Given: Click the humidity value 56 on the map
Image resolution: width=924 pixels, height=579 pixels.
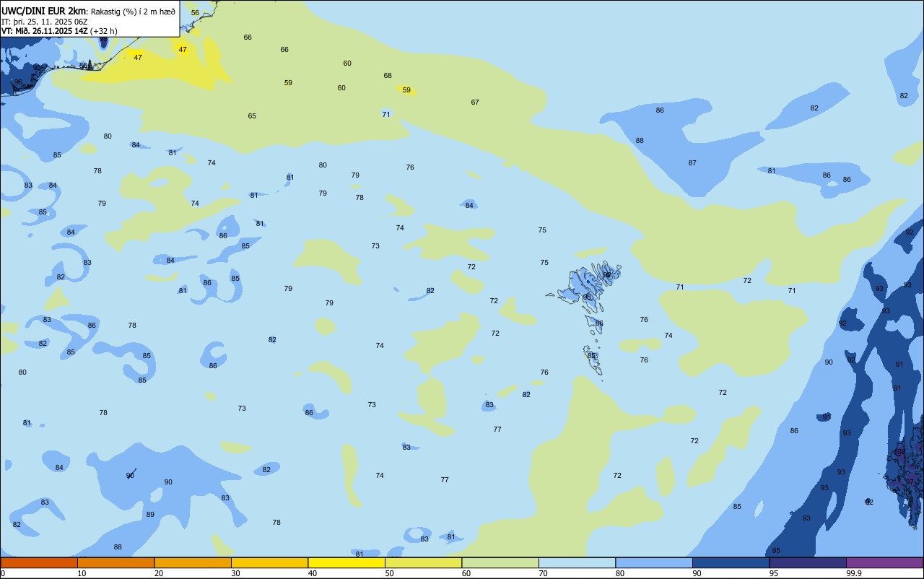Looking at the screenshot, I should coord(195,13).
